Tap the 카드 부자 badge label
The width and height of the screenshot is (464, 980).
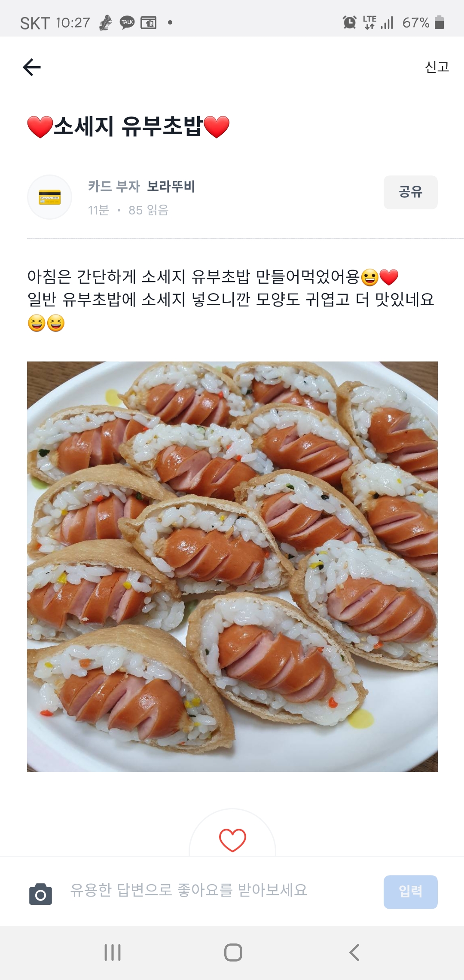(114, 186)
